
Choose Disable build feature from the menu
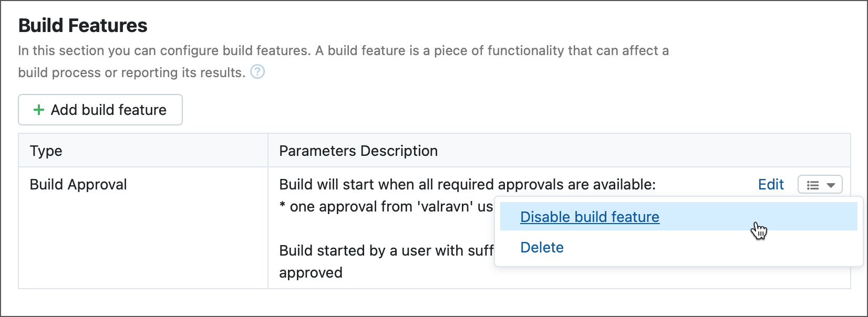tap(589, 217)
